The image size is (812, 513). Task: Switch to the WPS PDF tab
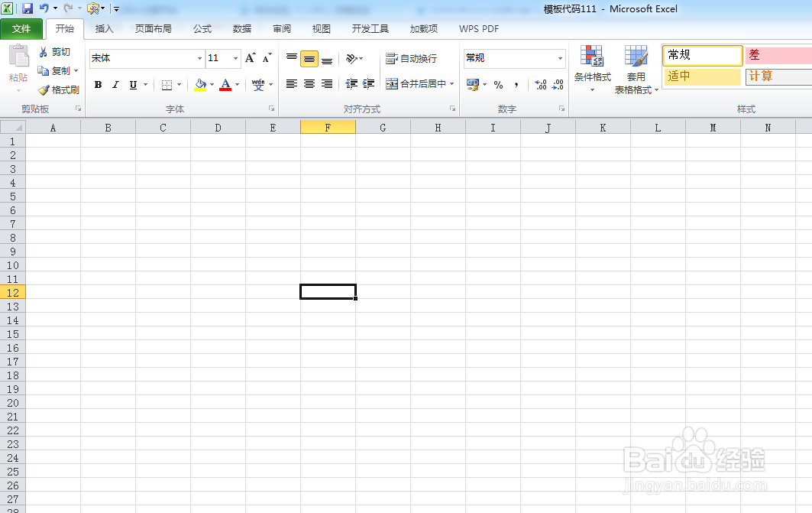pyautogui.click(x=478, y=29)
